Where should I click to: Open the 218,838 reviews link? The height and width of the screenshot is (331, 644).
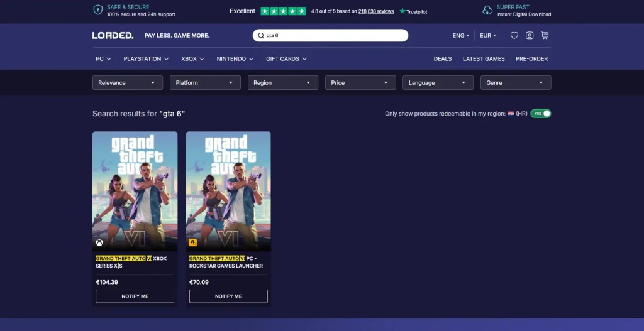pos(376,11)
